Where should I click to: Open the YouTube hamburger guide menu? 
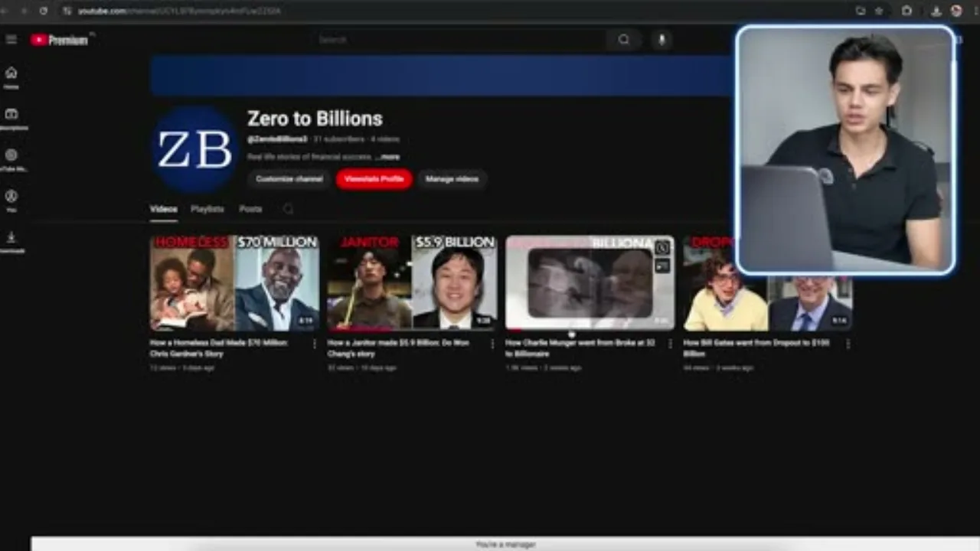coord(11,40)
